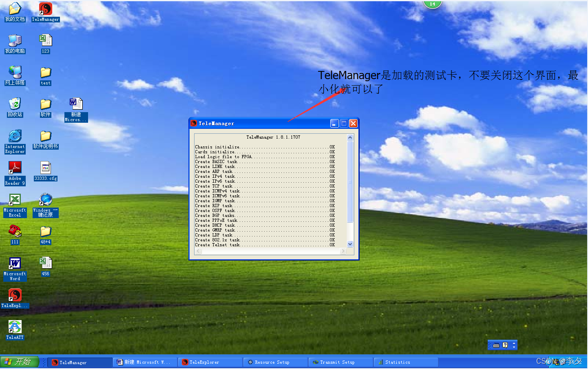Click the 'Create ICMPv4 task' line
This screenshot has width=588, height=369.
[x=265, y=191]
